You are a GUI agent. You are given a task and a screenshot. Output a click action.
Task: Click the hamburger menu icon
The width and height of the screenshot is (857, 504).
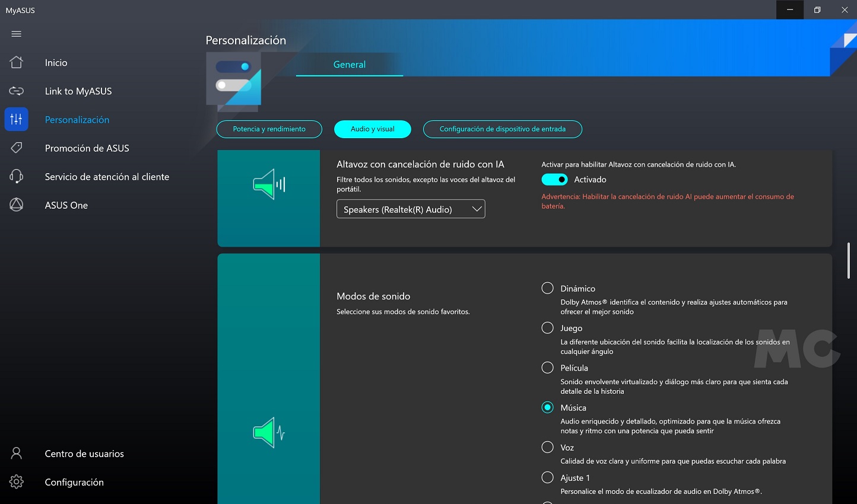click(x=16, y=34)
